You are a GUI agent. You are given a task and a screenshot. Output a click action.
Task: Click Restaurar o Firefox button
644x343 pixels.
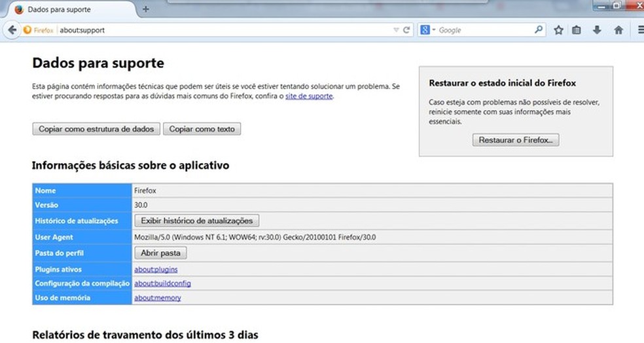coord(516,140)
